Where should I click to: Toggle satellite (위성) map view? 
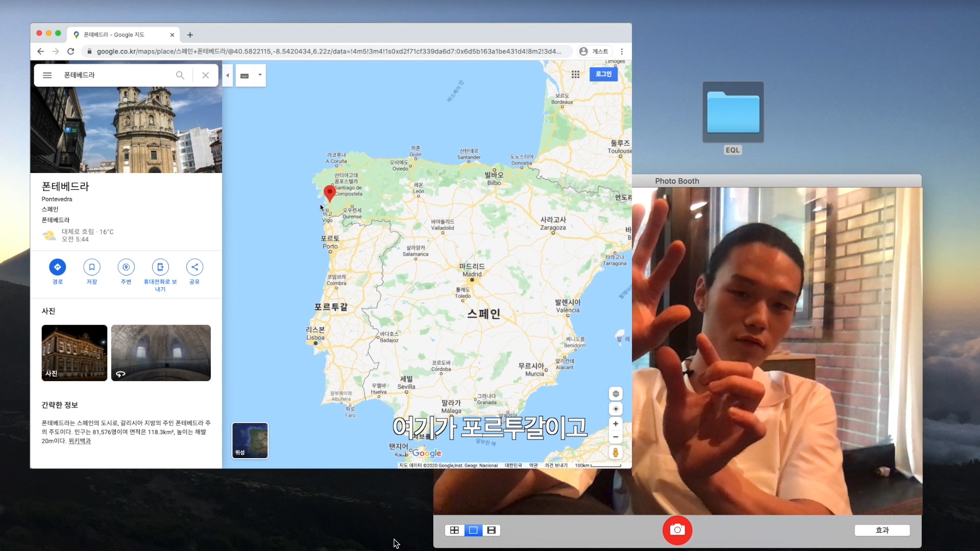coord(250,440)
